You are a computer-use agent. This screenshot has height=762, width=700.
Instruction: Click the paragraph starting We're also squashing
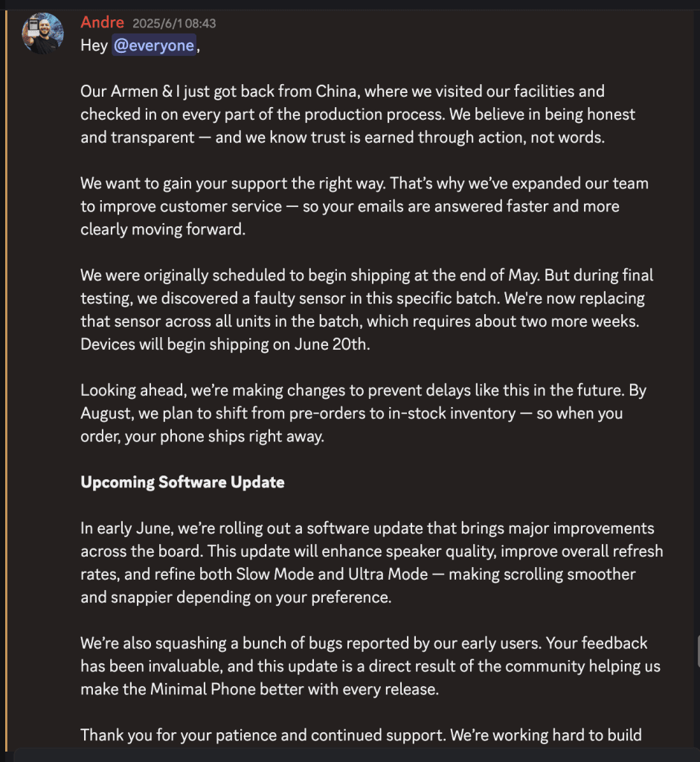click(x=370, y=666)
